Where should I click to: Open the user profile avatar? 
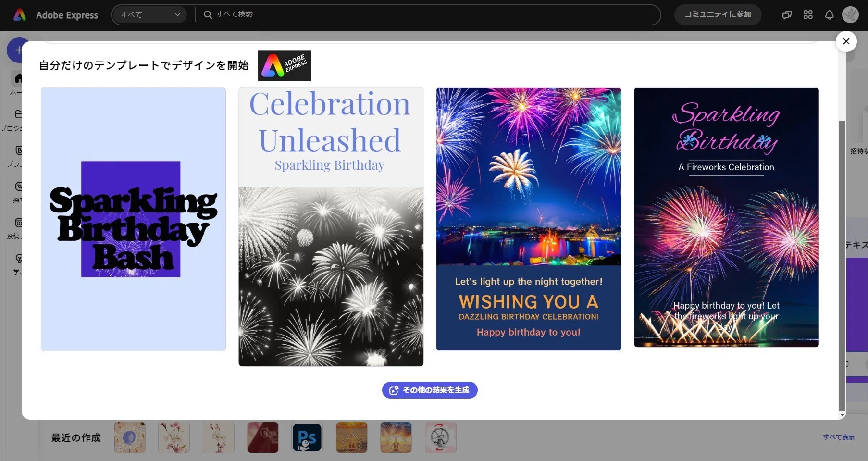[850, 15]
